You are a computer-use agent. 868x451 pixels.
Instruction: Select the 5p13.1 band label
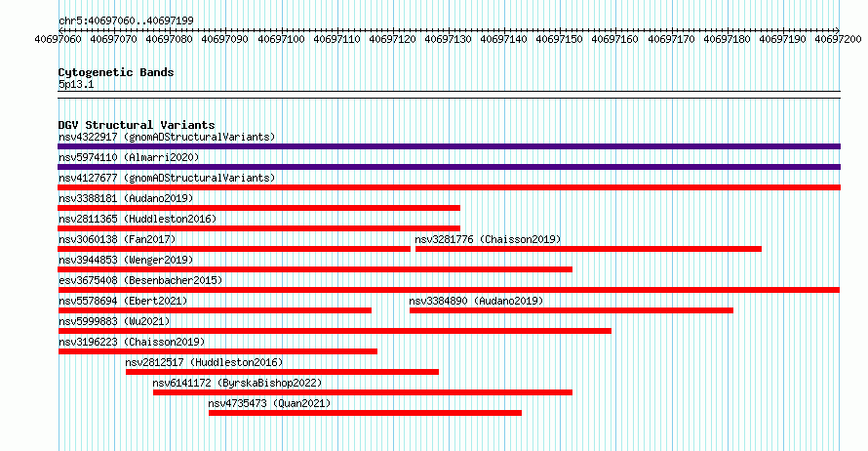76,84
